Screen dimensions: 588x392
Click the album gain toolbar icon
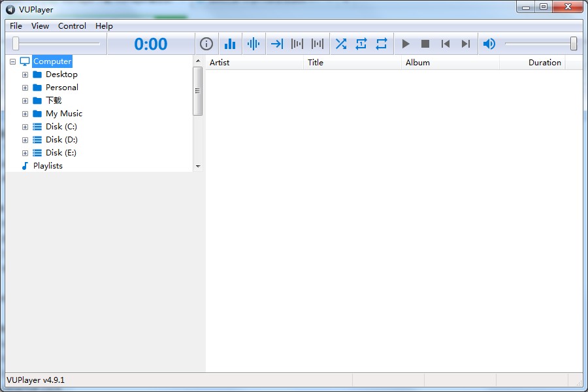click(318, 44)
